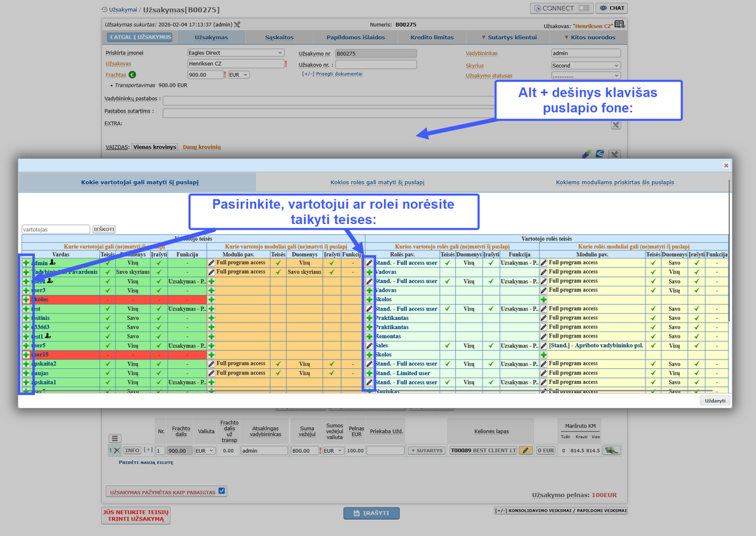
Task: Switch to Kokios rolės gali matyti tab
Action: click(x=377, y=182)
